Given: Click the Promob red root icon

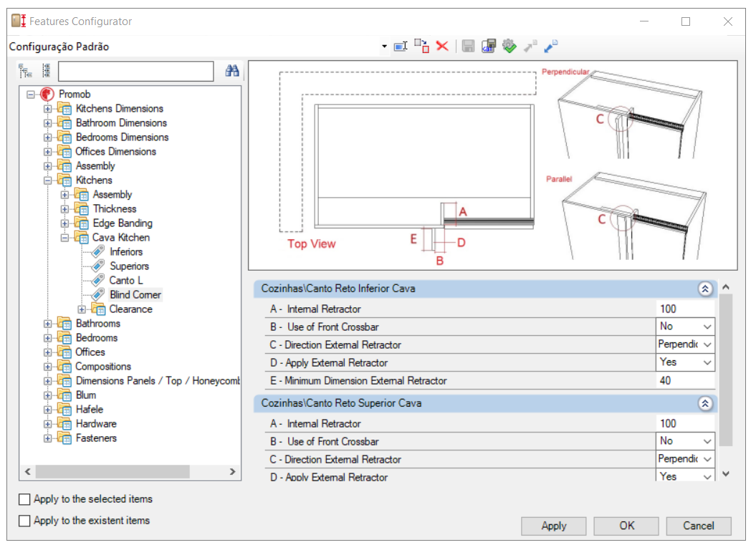Looking at the screenshot, I should 47,94.
